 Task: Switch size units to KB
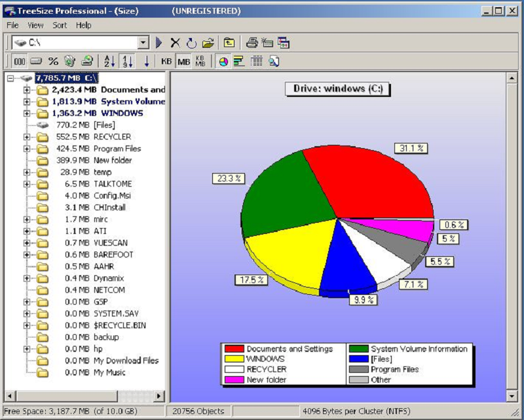point(166,62)
